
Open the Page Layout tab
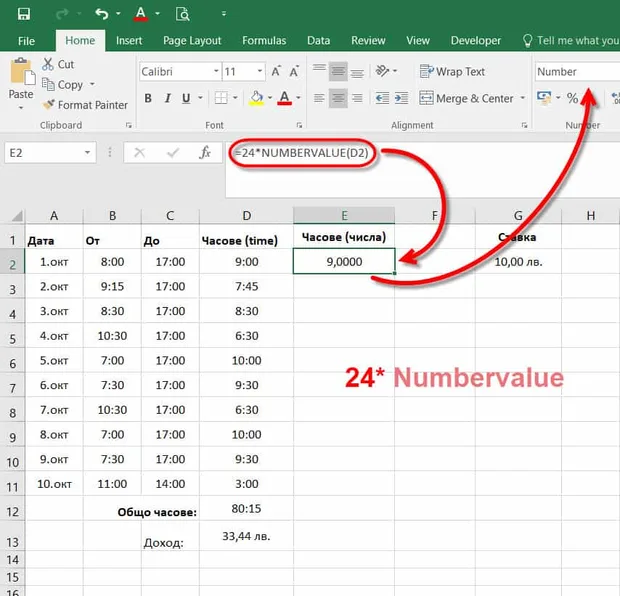(192, 41)
